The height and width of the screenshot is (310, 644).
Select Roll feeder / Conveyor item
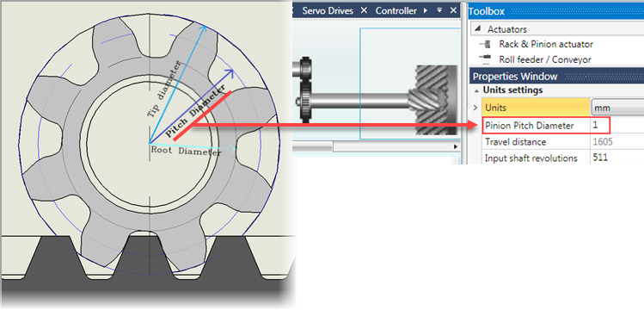tap(545, 59)
